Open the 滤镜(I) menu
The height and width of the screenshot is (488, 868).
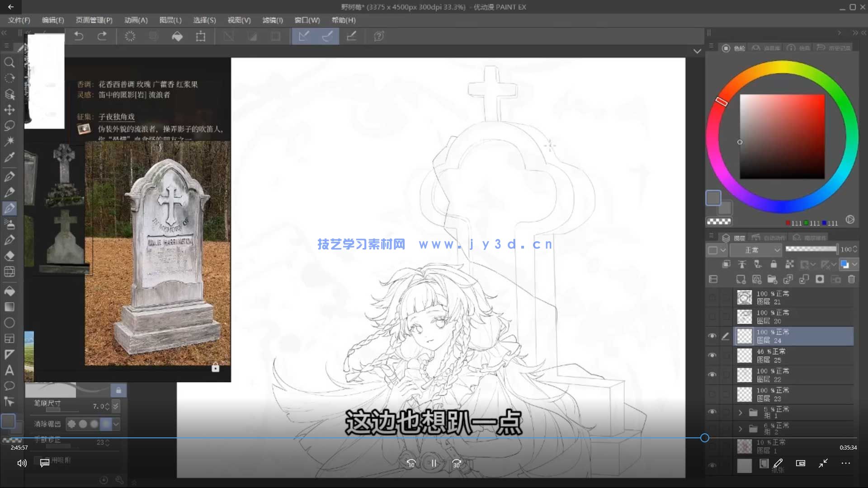[273, 20]
